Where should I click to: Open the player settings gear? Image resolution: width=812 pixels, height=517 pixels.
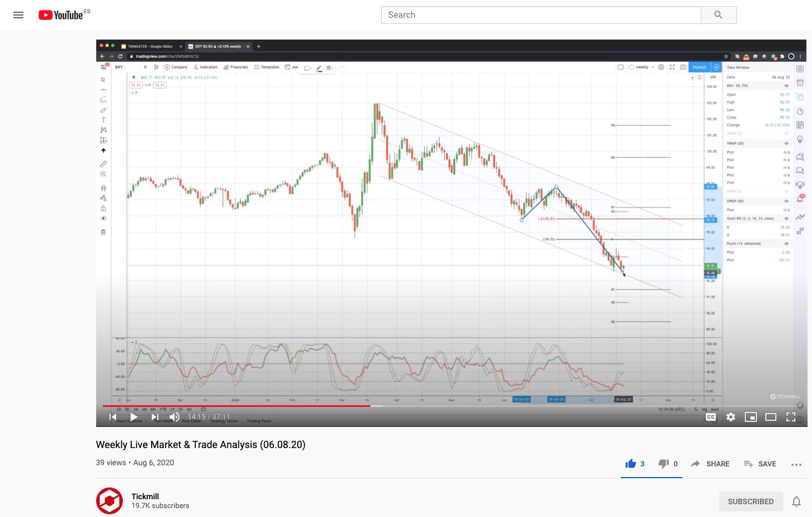pyautogui.click(x=731, y=417)
